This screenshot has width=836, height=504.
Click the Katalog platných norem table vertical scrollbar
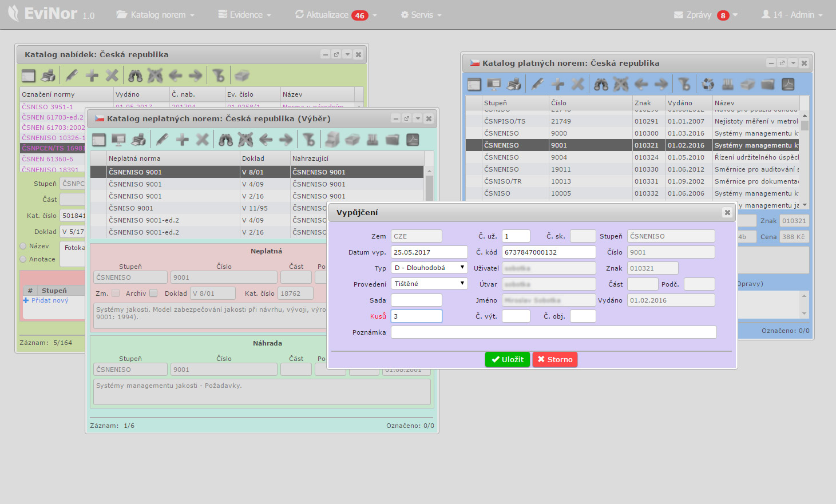point(805,160)
